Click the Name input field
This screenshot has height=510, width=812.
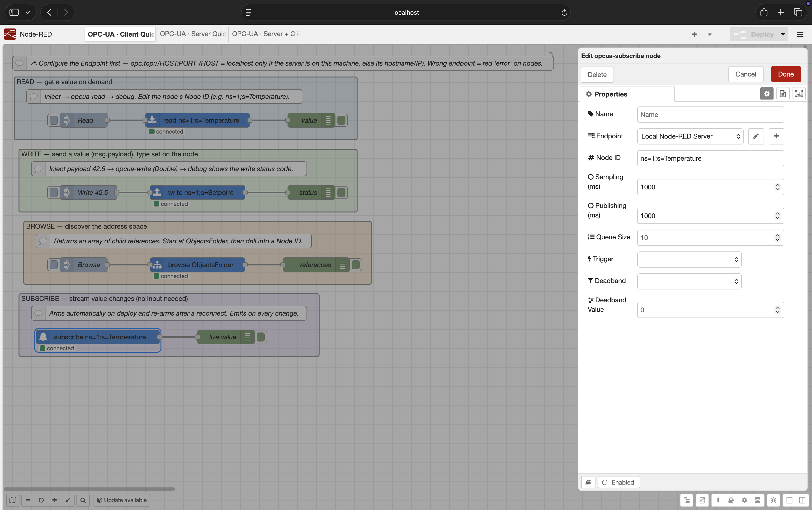pos(710,115)
